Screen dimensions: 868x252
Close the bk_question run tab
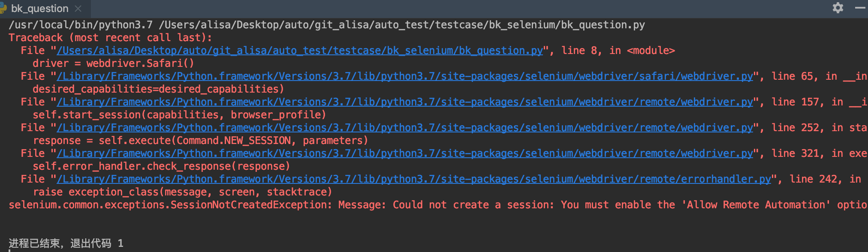click(78, 8)
